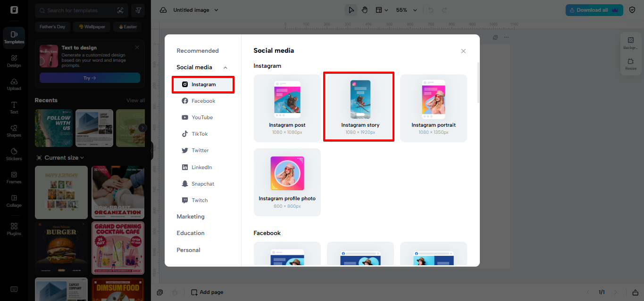The width and height of the screenshot is (644, 301).
Task: Open the Resize tool on right
Action: coord(630,64)
